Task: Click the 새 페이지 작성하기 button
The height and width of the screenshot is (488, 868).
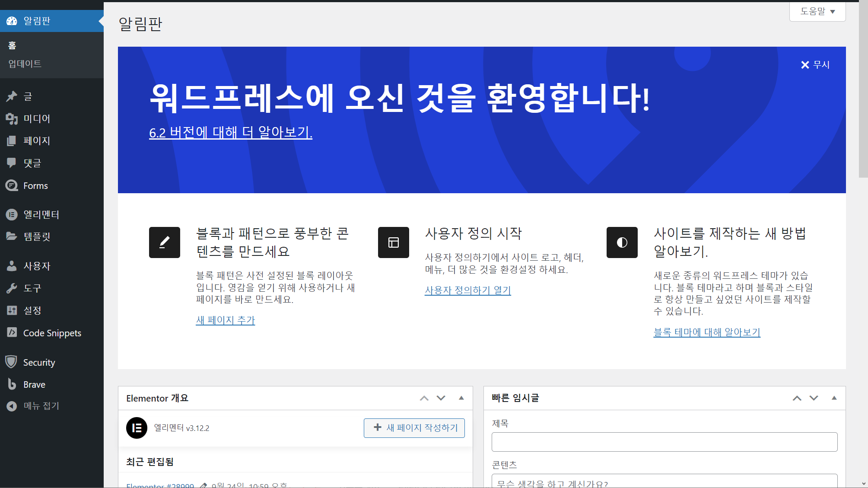Action: coord(414,428)
